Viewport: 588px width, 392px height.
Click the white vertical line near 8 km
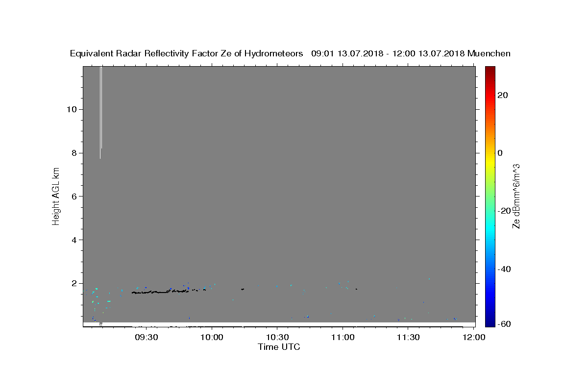[100, 112]
